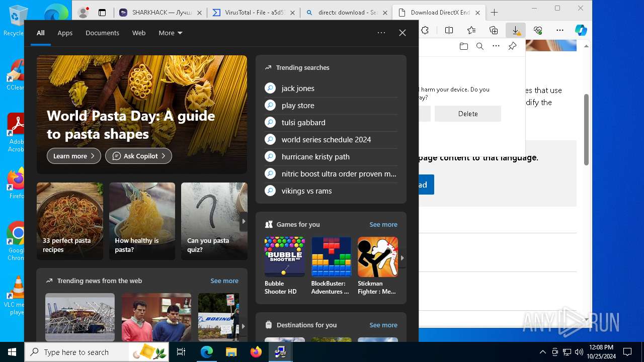
Task: Open Edge profile icon
Action: click(x=84, y=13)
